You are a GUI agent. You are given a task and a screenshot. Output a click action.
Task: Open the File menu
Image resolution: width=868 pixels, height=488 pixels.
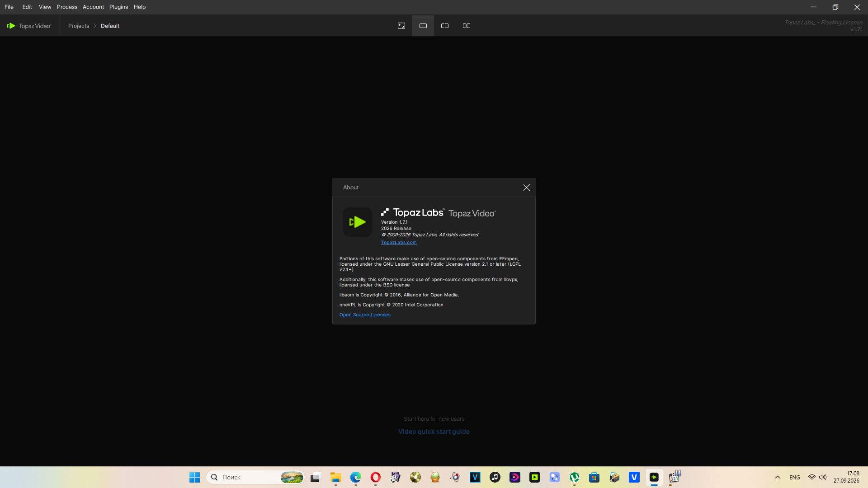pyautogui.click(x=9, y=7)
